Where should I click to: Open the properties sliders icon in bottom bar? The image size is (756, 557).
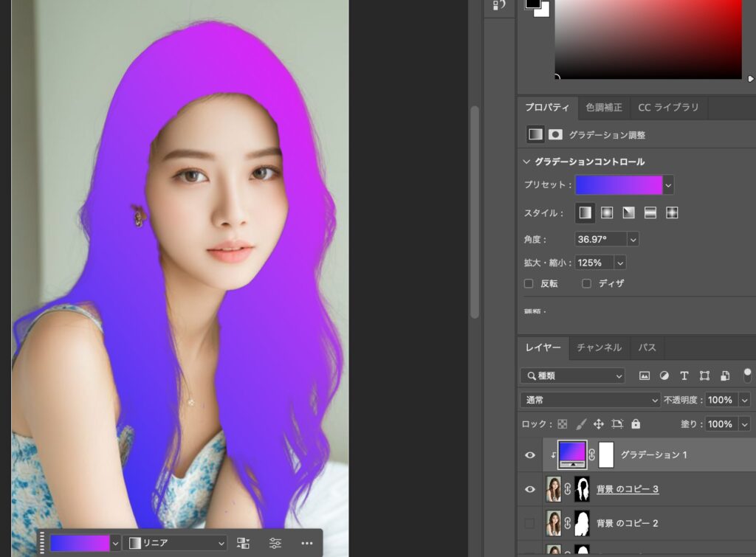point(275,543)
